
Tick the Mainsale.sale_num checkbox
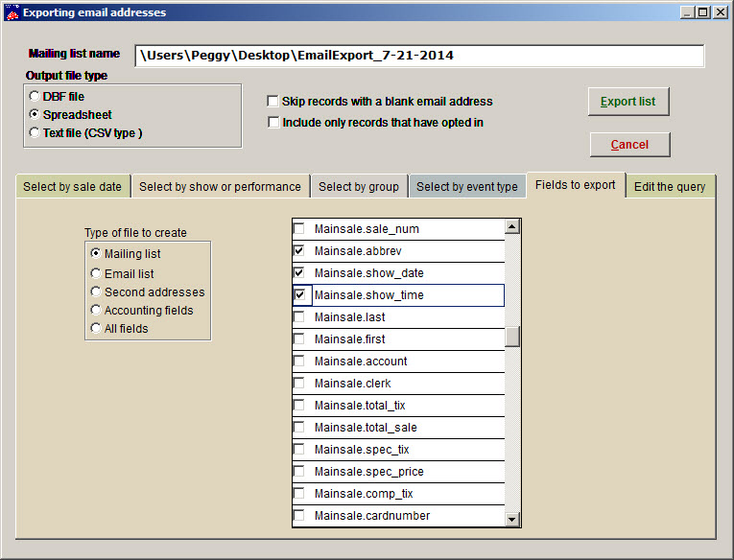pyautogui.click(x=299, y=229)
